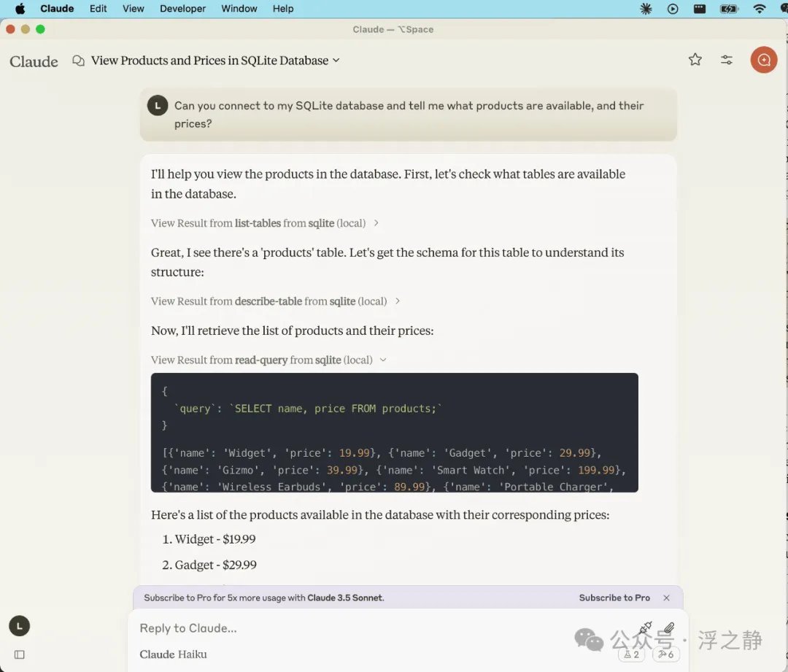Screen dimensions: 788x672
Task: Open the chat controls sliders icon
Action: pos(727,60)
